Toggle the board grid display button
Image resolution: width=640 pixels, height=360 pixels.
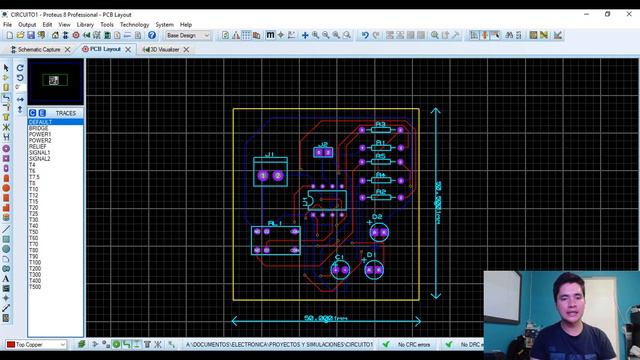[246, 36]
